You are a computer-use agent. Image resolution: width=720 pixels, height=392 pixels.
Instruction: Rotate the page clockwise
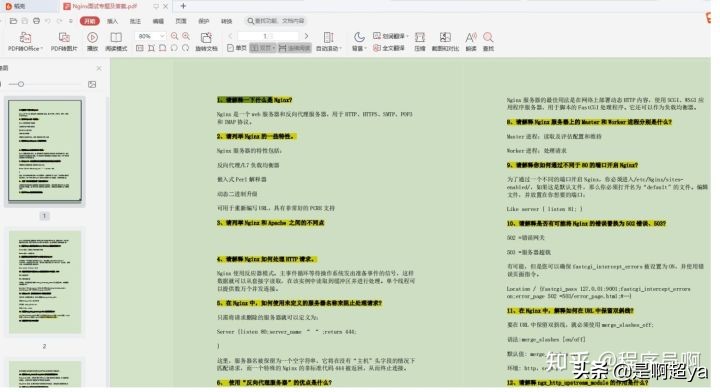pyautogui.click(x=186, y=48)
